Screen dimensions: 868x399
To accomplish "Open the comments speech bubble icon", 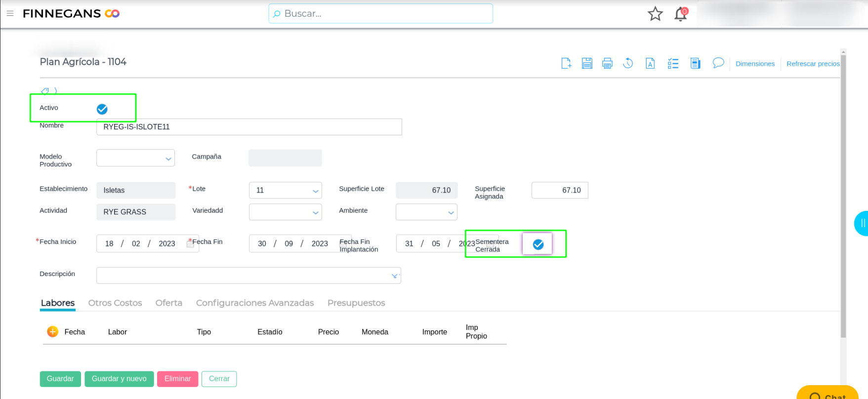I will pos(718,63).
